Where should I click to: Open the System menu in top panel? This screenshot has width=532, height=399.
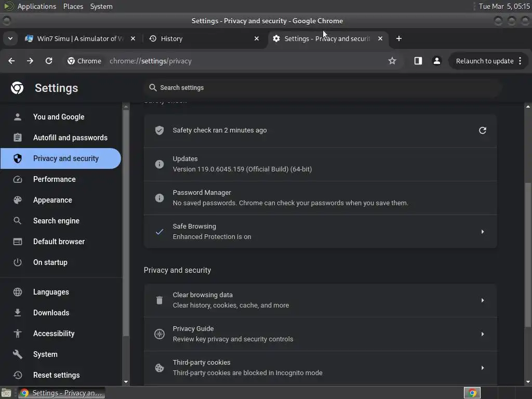(101, 6)
